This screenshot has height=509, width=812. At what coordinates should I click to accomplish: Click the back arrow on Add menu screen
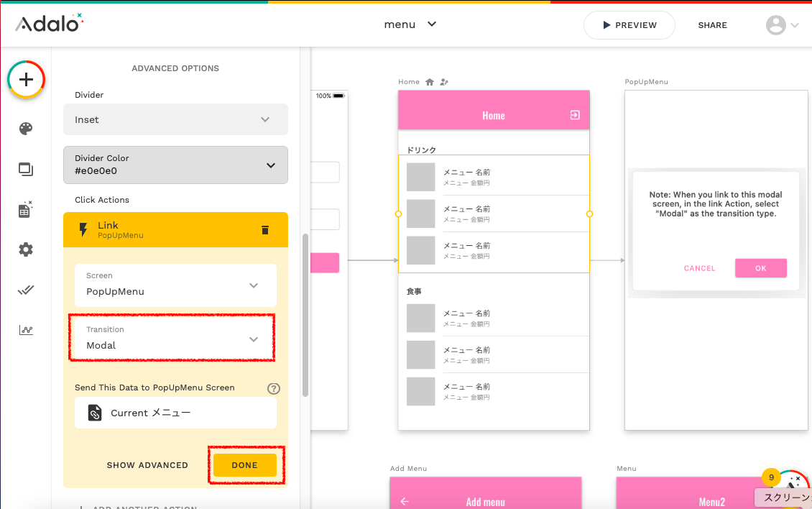pos(405,501)
